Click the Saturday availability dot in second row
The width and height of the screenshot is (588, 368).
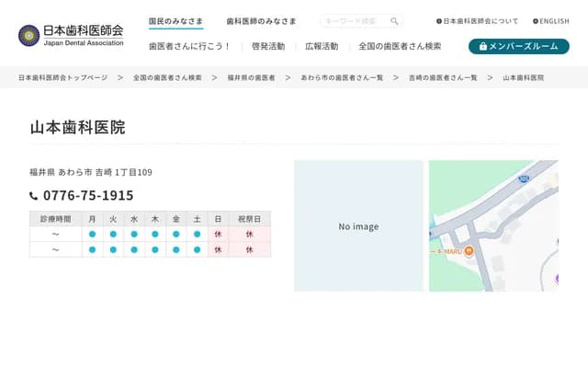coord(197,250)
